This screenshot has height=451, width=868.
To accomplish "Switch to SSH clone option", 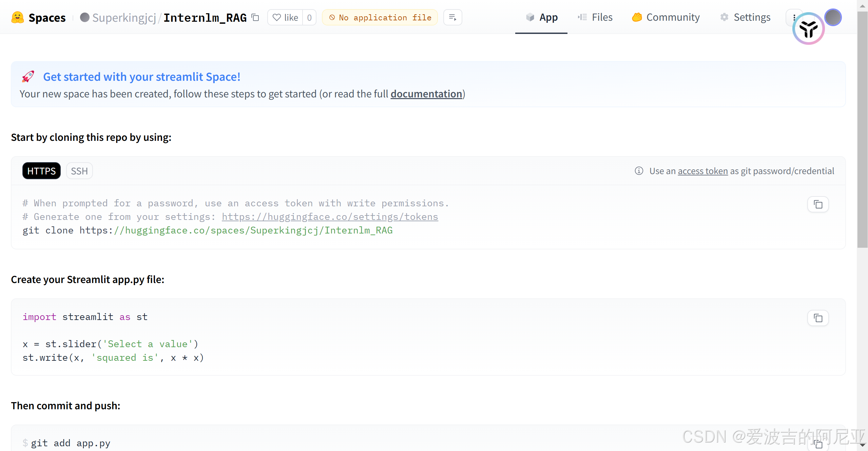I will pos(79,171).
